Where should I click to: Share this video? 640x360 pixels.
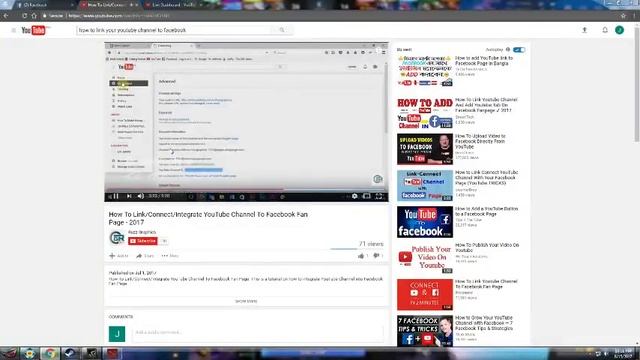[x=145, y=256]
